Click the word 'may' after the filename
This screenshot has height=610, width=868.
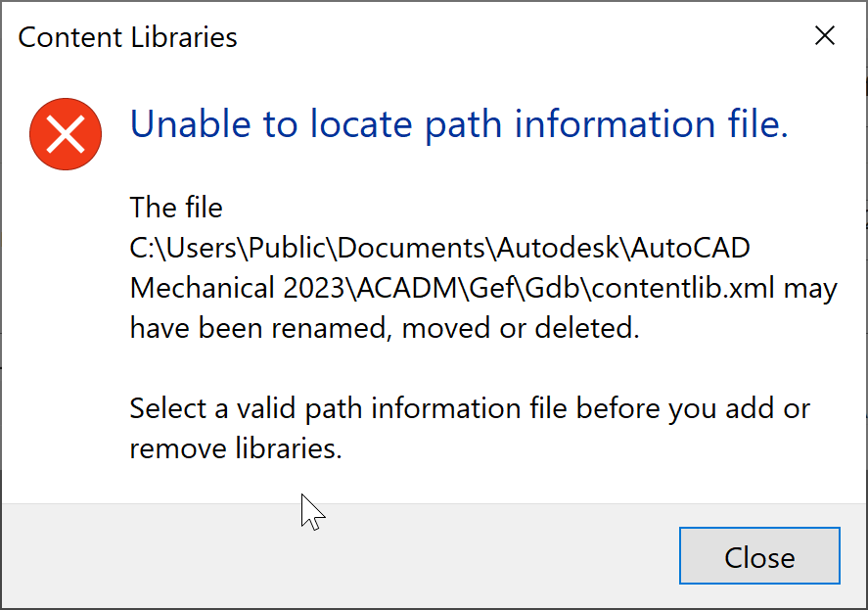[811, 289]
